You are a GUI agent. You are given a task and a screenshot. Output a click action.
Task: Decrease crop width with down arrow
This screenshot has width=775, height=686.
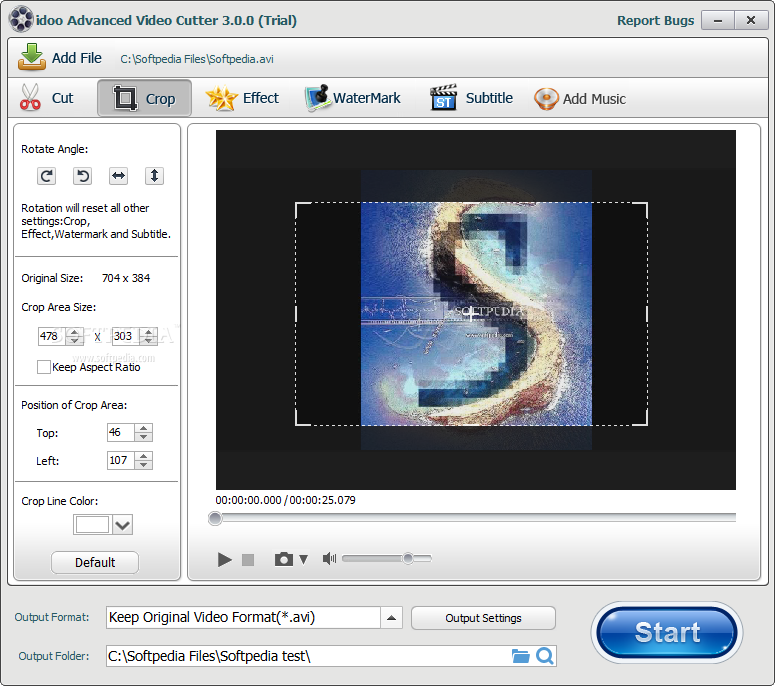click(74, 341)
